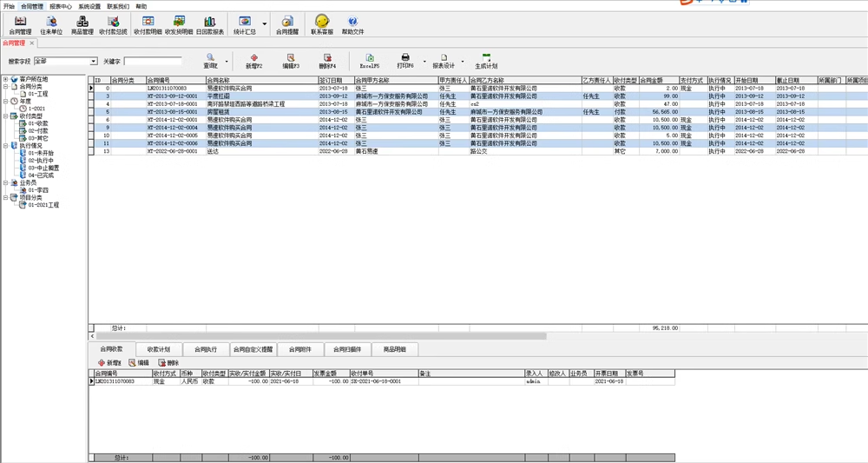The height and width of the screenshot is (463, 868).
Task: Close the 合同管理 document tab
Action: tap(32, 43)
